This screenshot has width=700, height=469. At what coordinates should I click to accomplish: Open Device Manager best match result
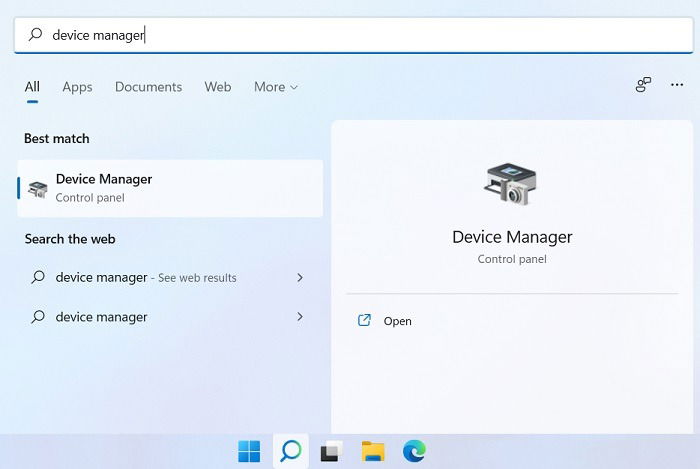coord(170,188)
